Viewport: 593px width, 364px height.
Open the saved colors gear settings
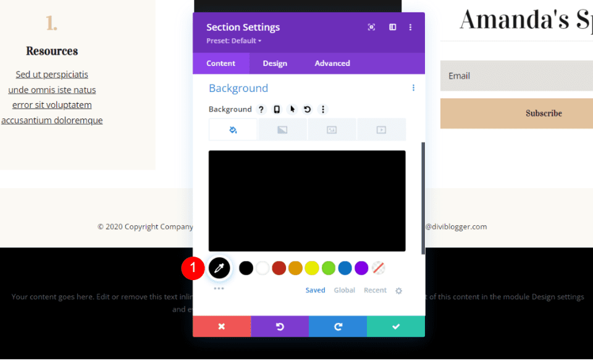(x=398, y=290)
